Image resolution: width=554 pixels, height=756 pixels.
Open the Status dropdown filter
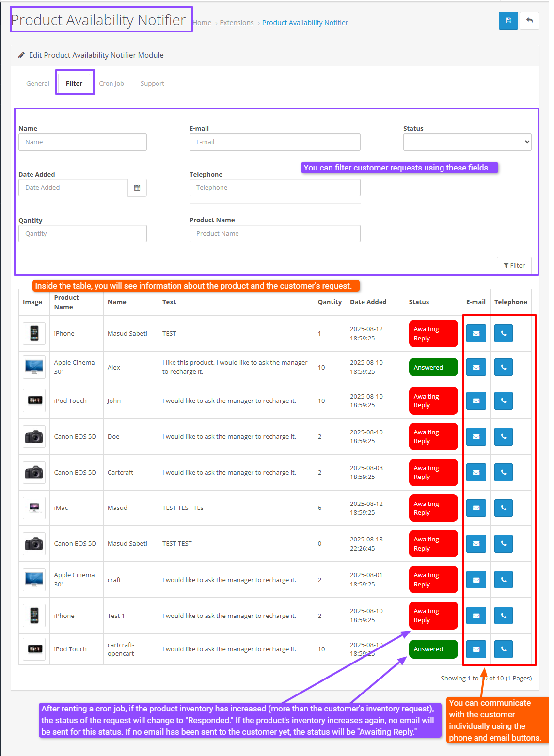tap(467, 142)
